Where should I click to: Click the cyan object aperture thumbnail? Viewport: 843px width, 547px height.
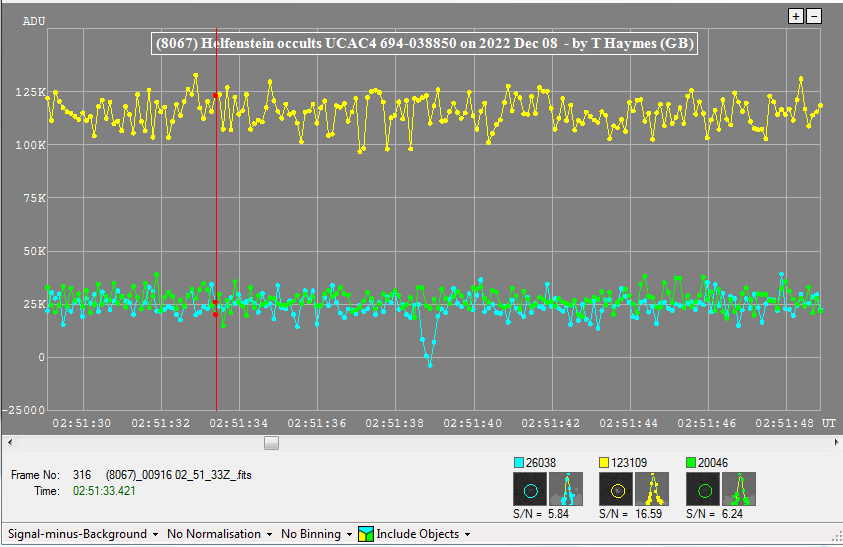tap(529, 490)
